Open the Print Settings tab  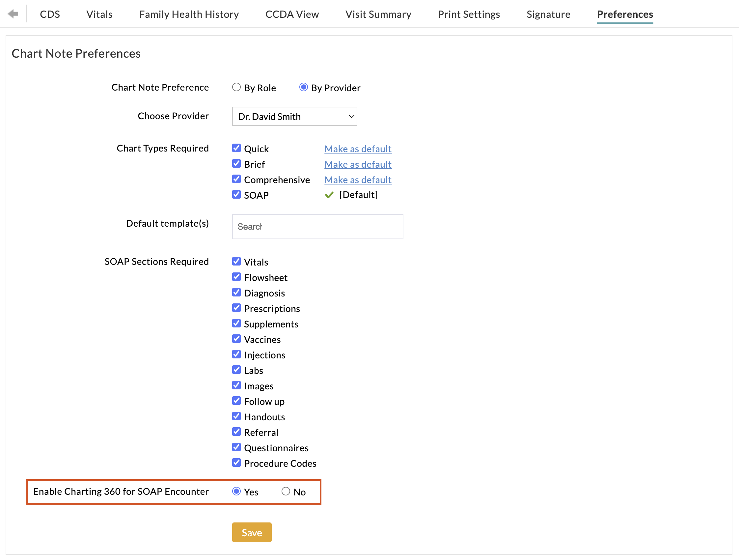coord(469,14)
